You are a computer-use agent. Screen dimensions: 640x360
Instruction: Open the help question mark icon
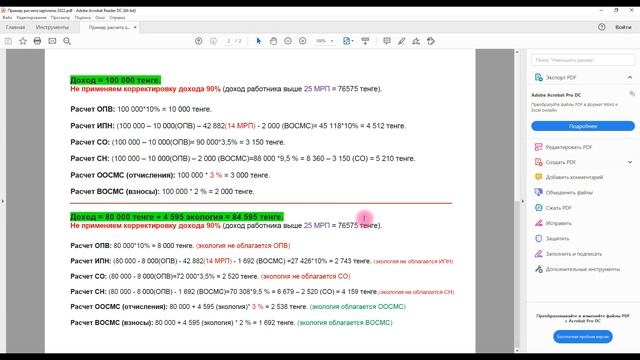tap(602, 27)
